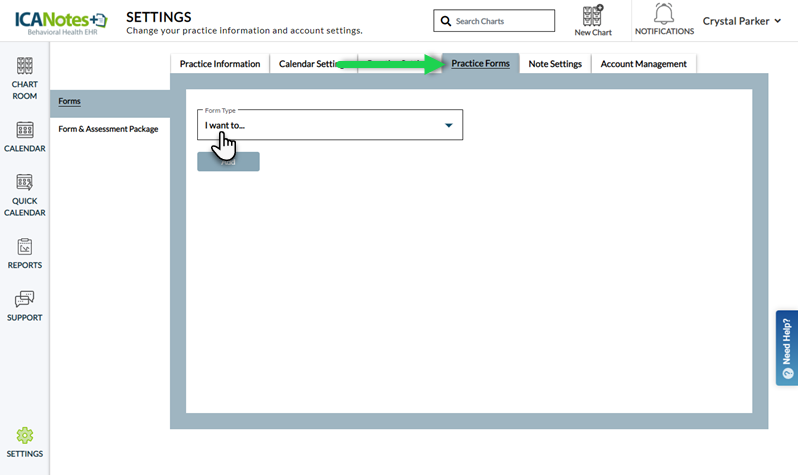Go to the Account Management tab
Screen dimensions: 799x475
[643, 64]
